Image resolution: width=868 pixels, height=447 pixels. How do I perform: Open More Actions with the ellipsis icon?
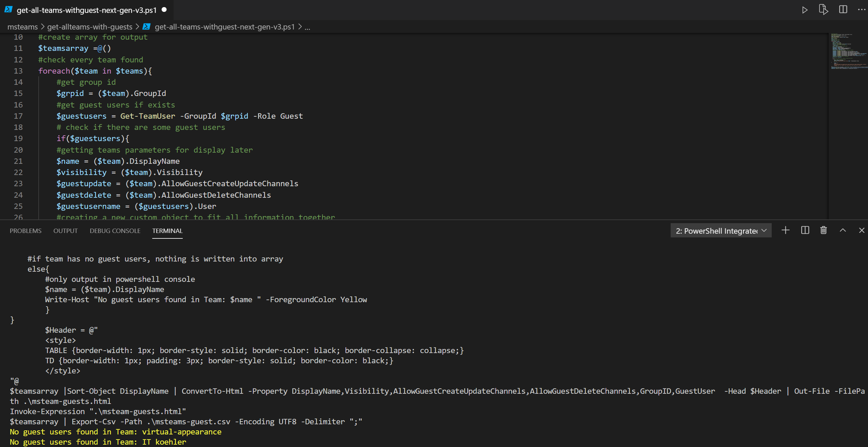click(862, 10)
